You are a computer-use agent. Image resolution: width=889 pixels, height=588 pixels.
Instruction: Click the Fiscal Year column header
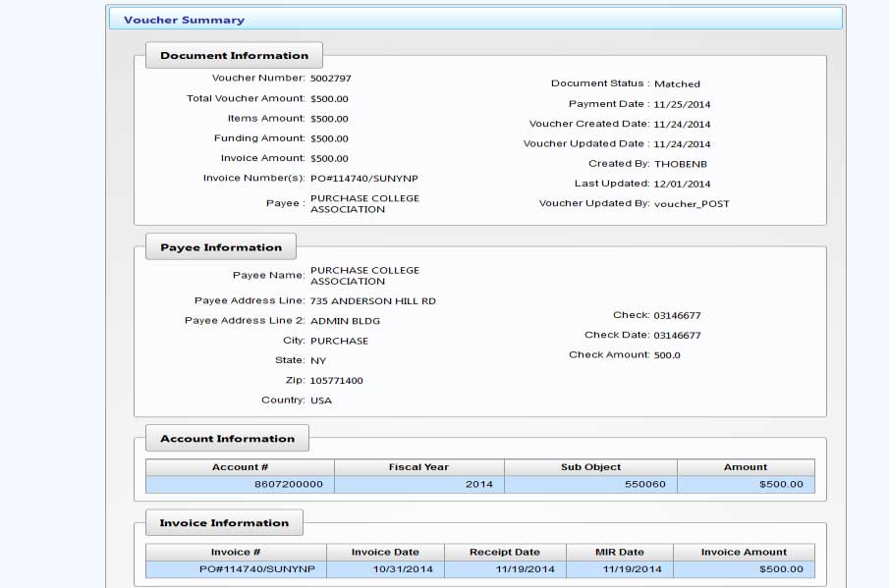point(418,467)
